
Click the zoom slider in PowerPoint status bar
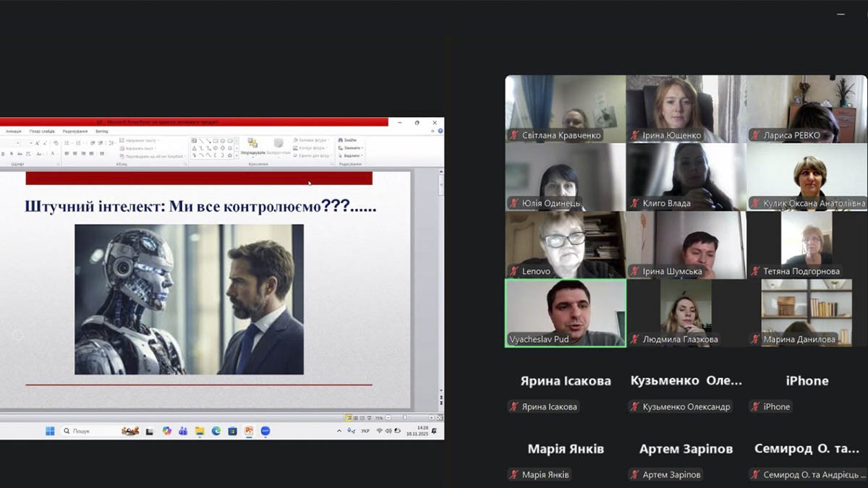click(405, 418)
